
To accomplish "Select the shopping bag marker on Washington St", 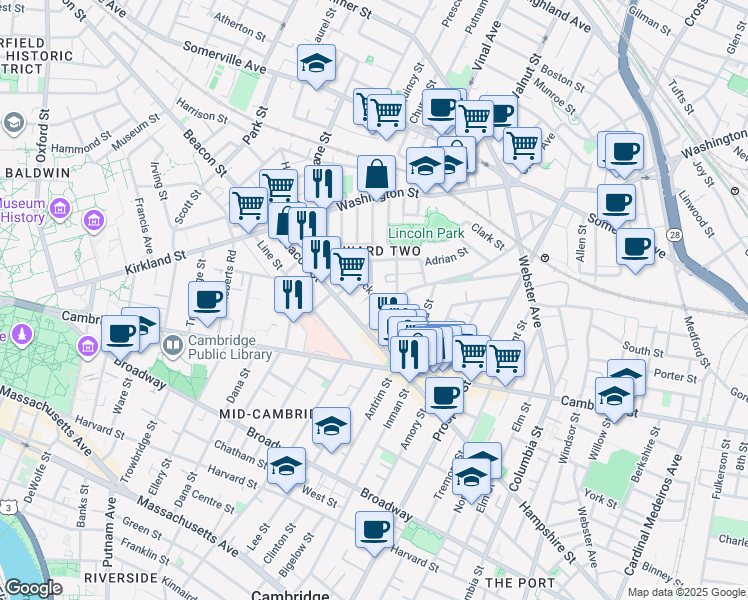I will [376, 174].
